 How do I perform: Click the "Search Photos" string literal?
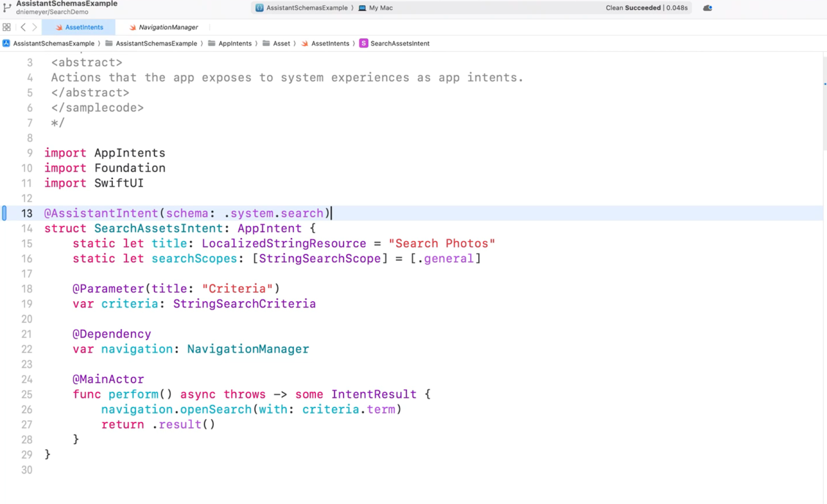coord(442,243)
